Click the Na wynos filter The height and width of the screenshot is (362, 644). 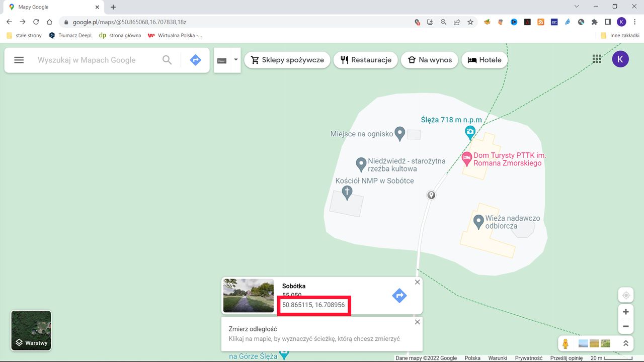[429, 60]
